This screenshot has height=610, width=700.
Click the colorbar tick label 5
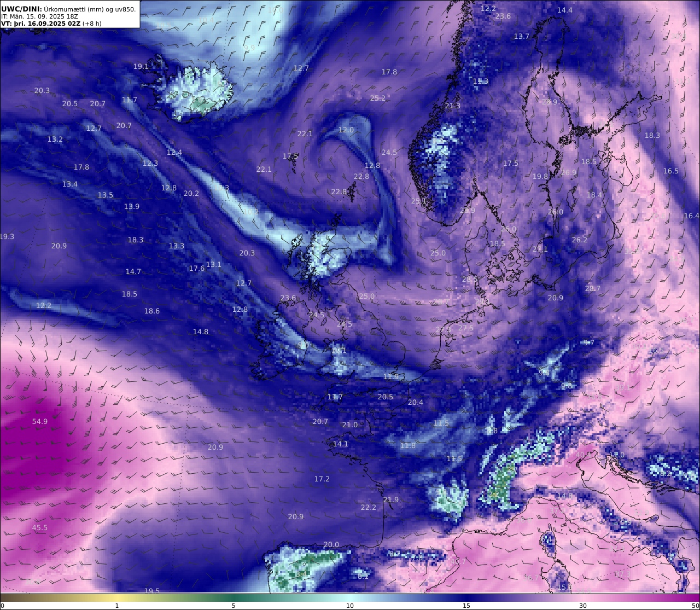click(x=234, y=606)
